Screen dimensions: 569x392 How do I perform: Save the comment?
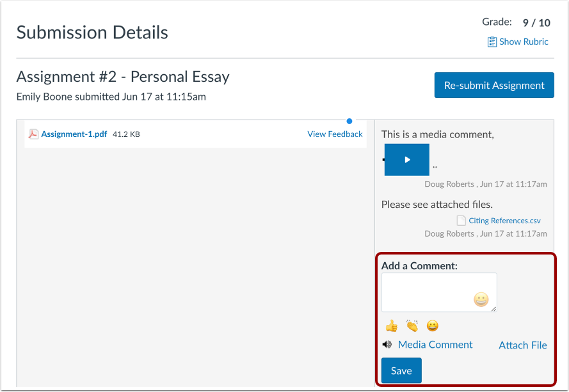401,371
